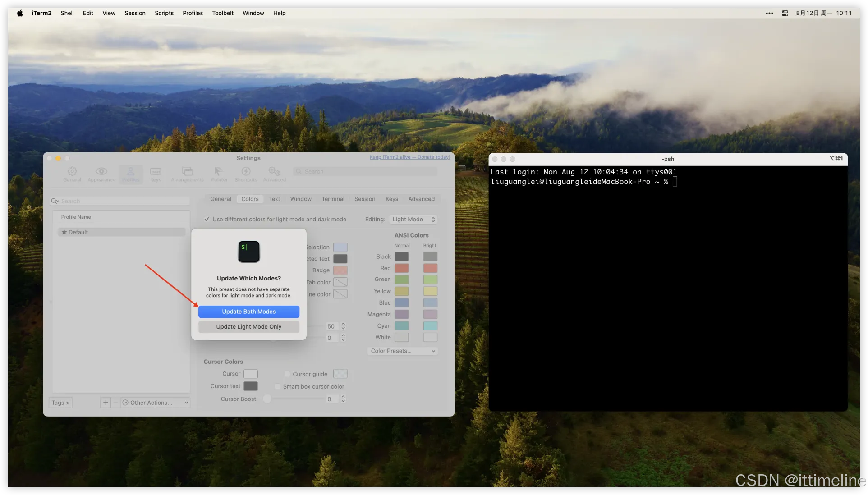Enable the Cursor guide checkbox
The height and width of the screenshot is (495, 868).
287,374
